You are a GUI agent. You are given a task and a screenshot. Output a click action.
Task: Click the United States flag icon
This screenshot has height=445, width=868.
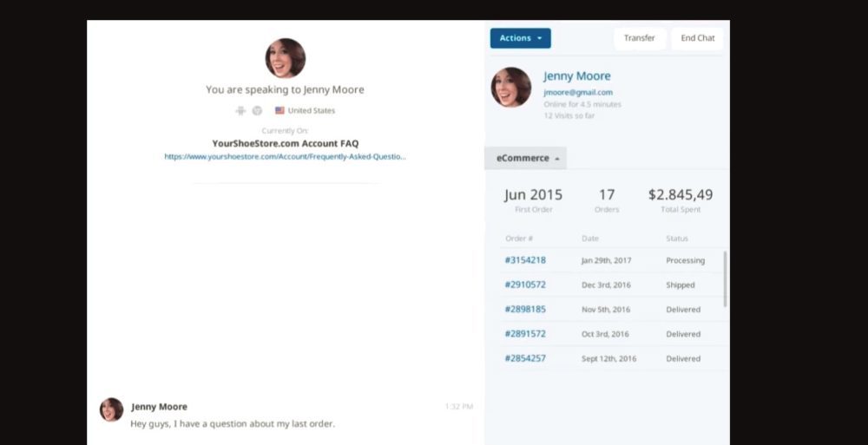tap(279, 111)
